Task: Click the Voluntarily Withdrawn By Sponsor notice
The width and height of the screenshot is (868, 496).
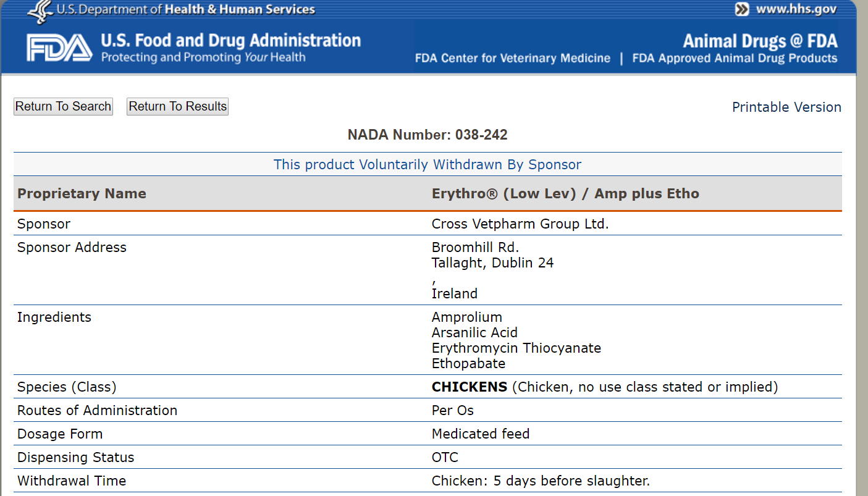Action: point(428,165)
